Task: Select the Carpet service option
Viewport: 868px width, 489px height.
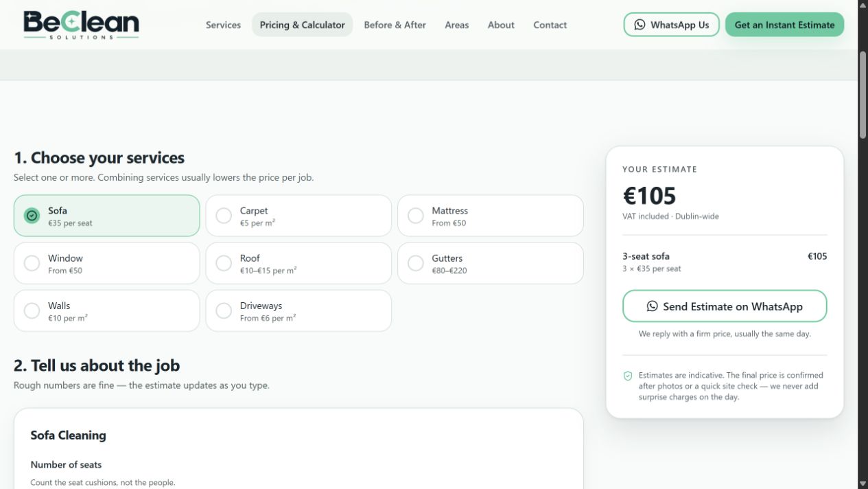Action: (298, 216)
